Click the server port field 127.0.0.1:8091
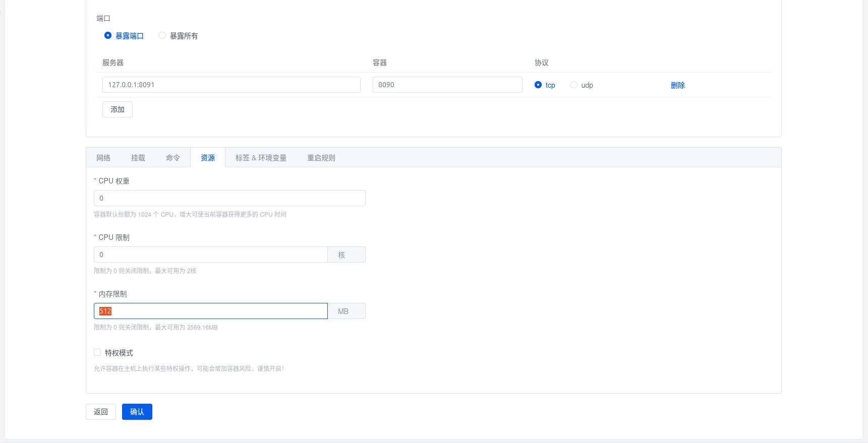 (231, 85)
